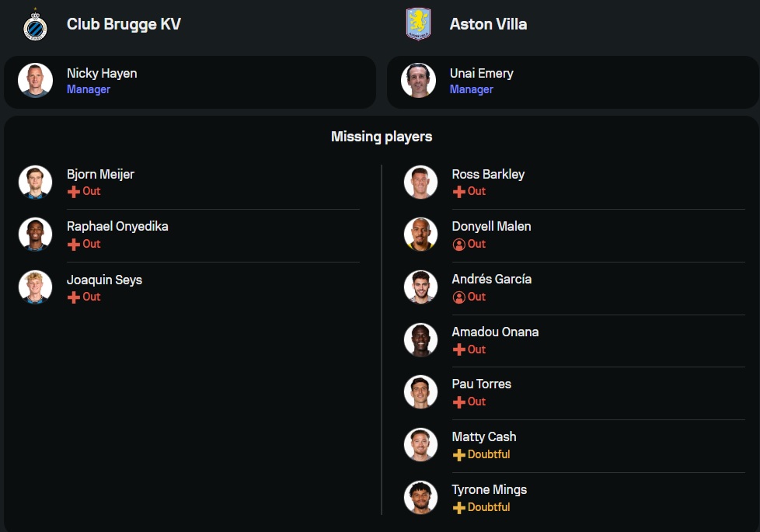View Tyrone Mings player name

(490, 489)
